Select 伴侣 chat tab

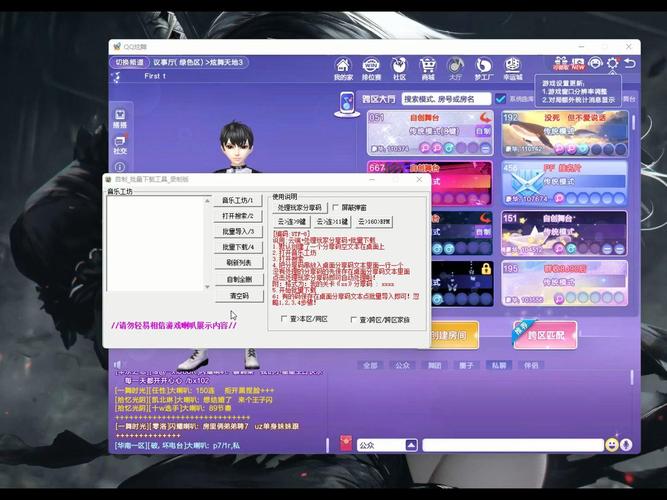[x=531, y=365]
